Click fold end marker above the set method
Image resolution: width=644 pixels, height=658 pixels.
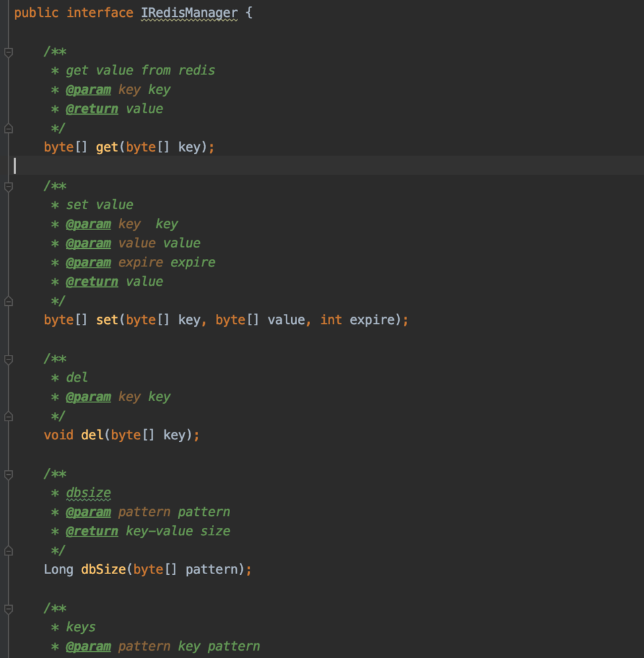click(x=8, y=301)
